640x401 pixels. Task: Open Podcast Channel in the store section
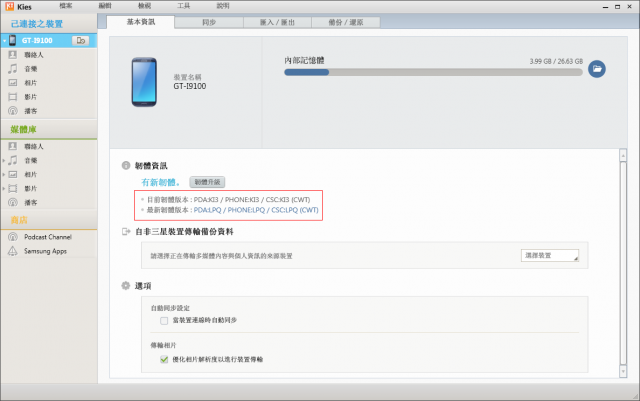point(49,237)
